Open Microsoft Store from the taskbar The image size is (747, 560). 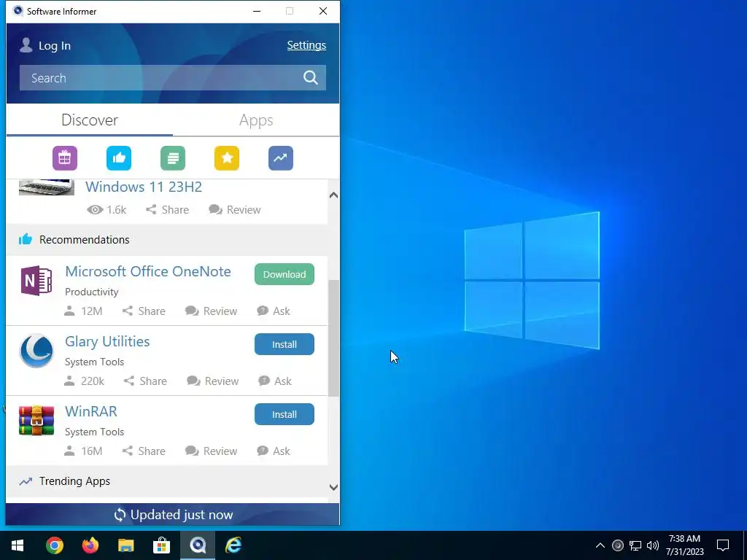(161, 545)
